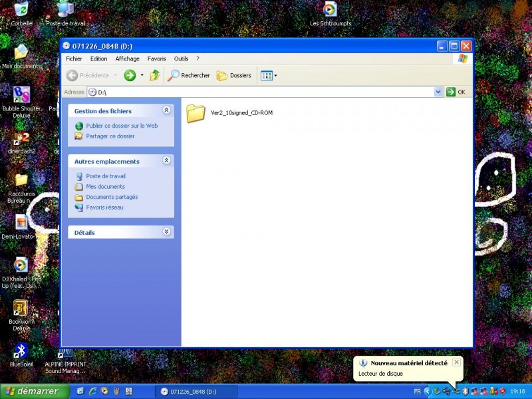Image resolution: width=532 pixels, height=399 pixels.
Task: Expand the Détails panel
Action: coord(166,232)
